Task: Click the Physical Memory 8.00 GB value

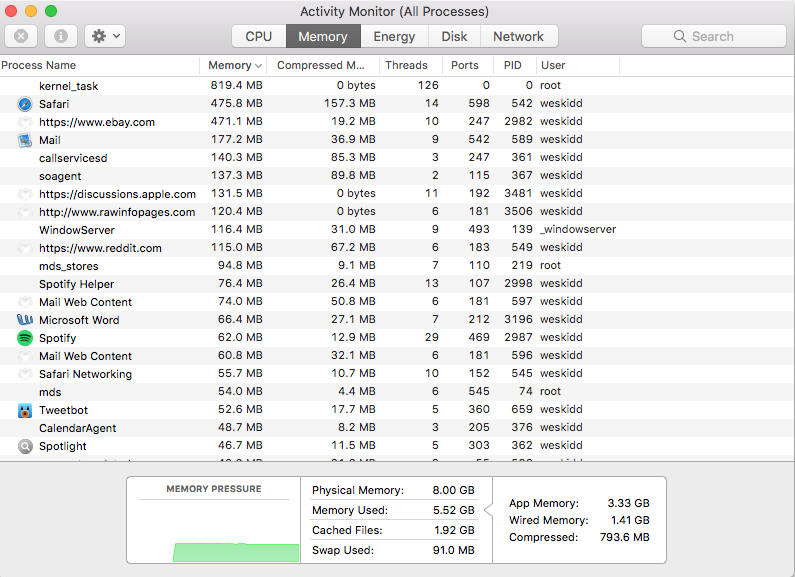Action: (453, 490)
